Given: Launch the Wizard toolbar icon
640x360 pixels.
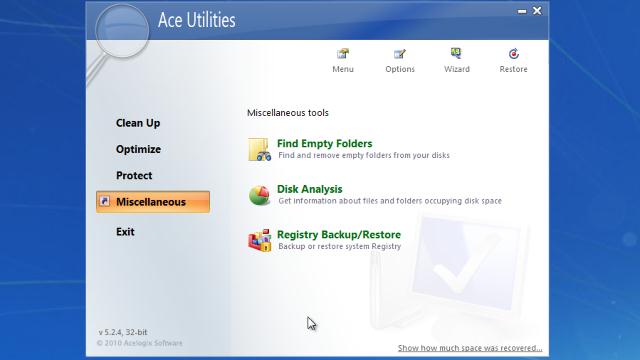Looking at the screenshot, I should point(456,54).
